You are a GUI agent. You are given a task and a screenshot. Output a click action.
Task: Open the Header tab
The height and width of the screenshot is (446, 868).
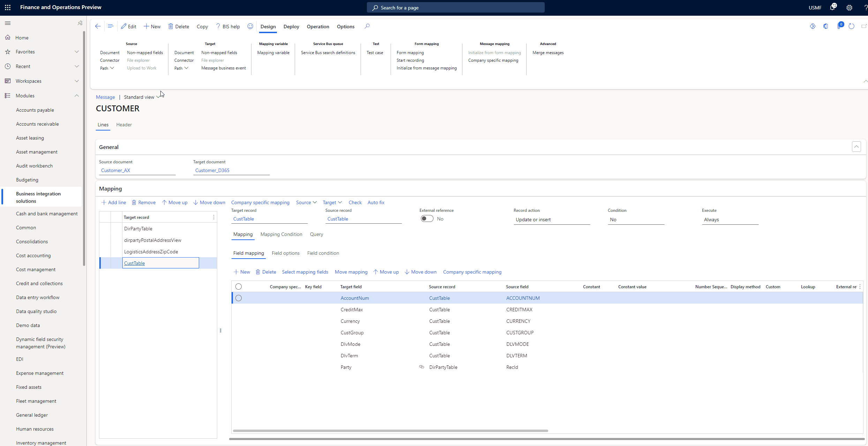pyautogui.click(x=124, y=125)
